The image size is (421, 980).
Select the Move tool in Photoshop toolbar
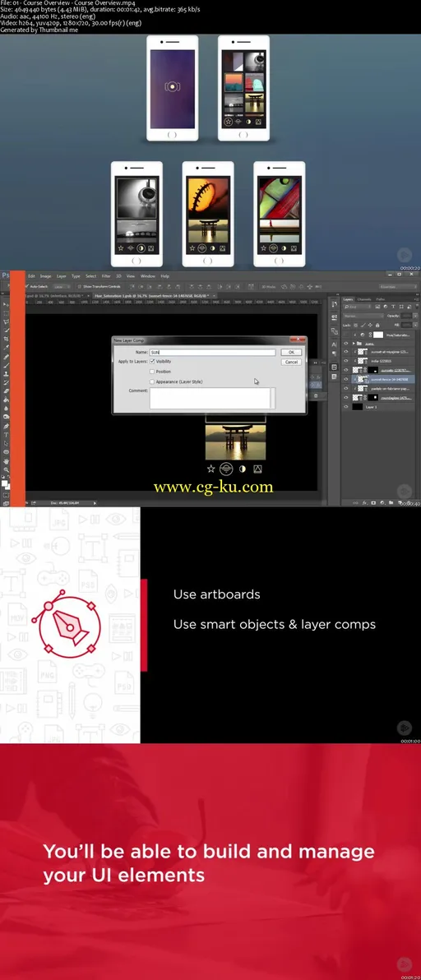coord(7,304)
